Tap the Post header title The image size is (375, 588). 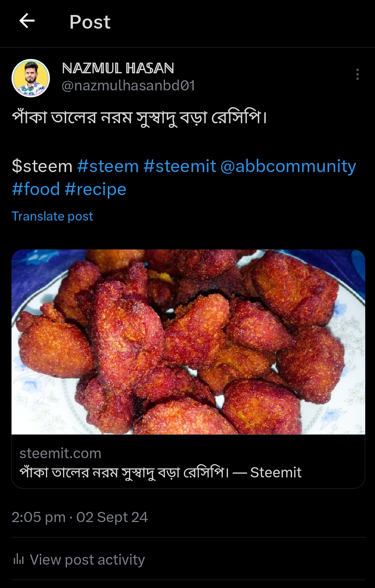click(90, 22)
